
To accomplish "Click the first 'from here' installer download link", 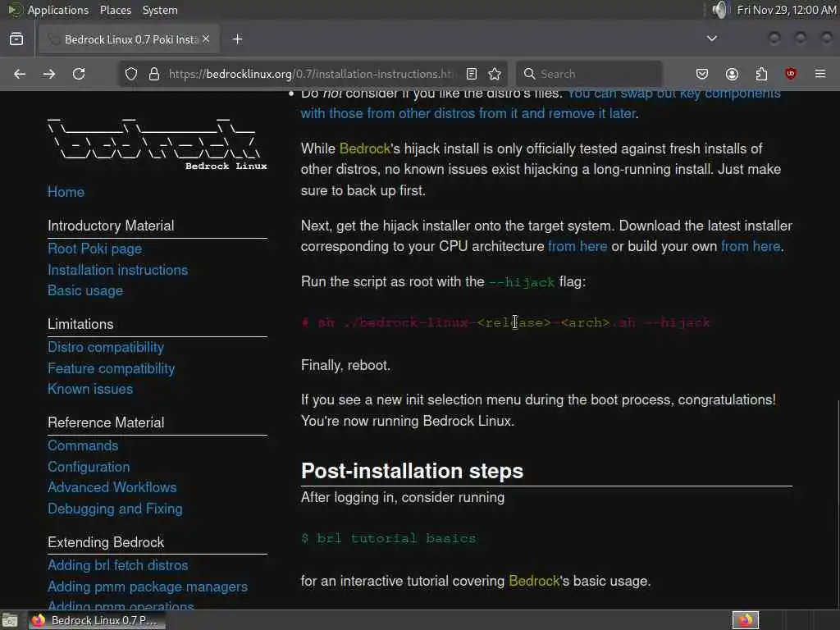I will pyautogui.click(x=577, y=246).
